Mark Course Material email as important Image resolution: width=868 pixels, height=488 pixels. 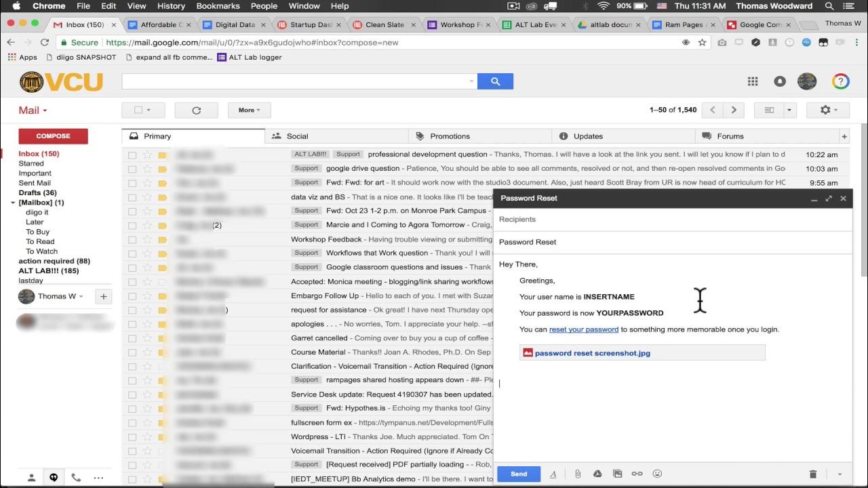tap(162, 352)
